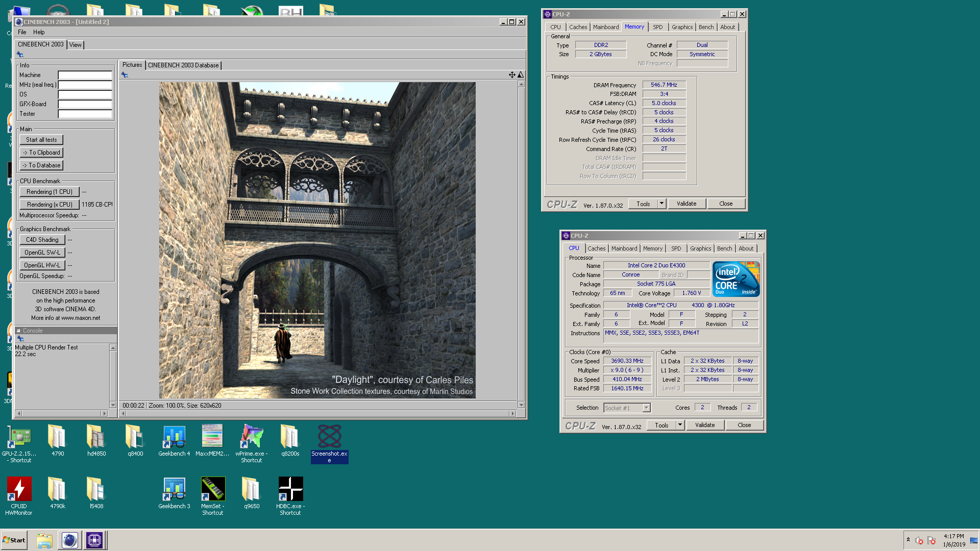Open file explorer from taskbar
The image size is (980, 551).
coord(44,540)
